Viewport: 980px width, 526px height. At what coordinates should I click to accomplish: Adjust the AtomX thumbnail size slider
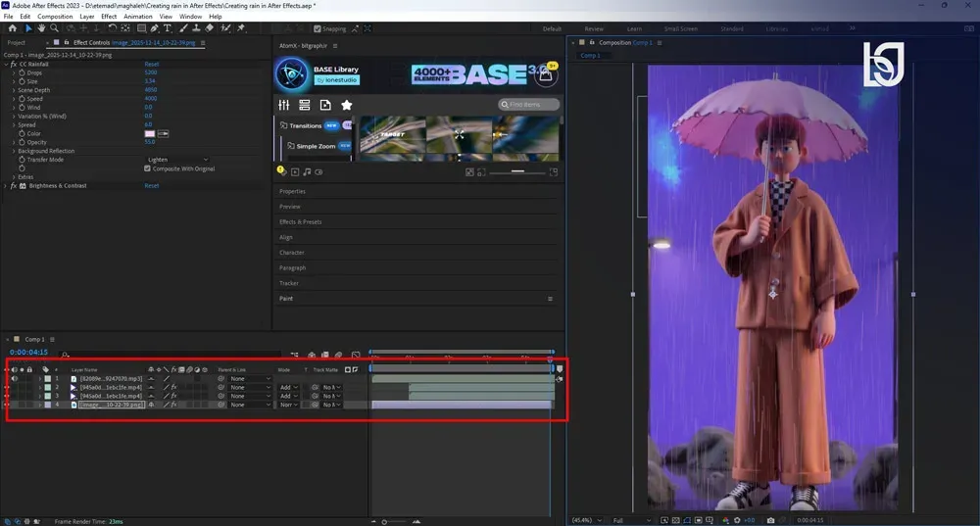point(517,171)
